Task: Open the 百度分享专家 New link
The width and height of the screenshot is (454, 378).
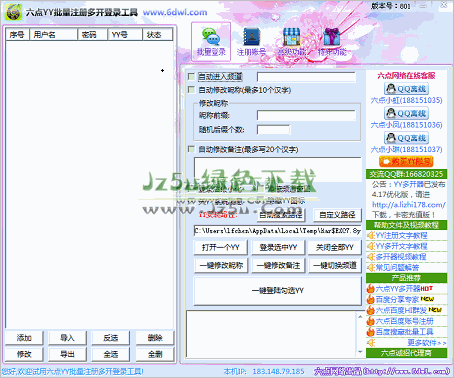Action: [405, 299]
